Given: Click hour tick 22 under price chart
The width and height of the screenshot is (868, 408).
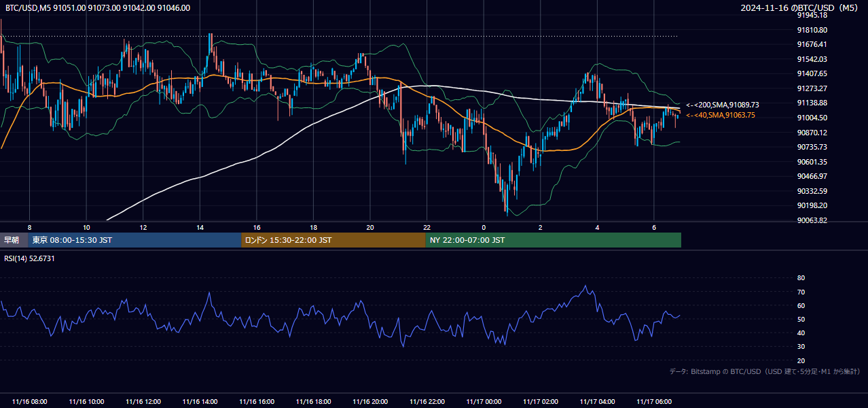Looking at the screenshot, I should click(x=427, y=227).
